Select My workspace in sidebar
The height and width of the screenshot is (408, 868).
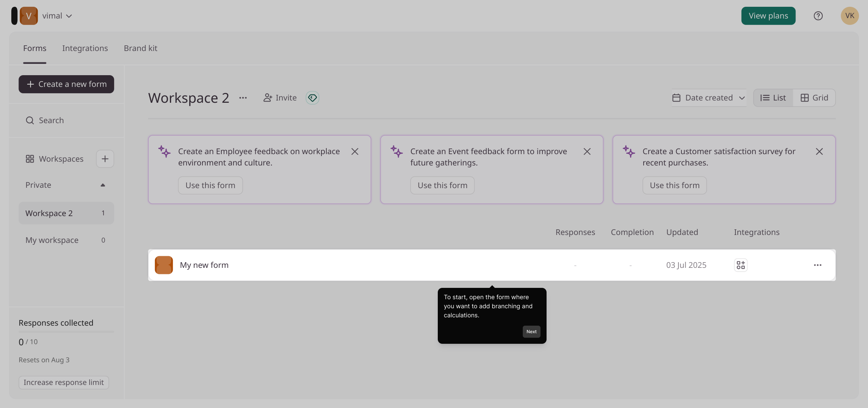click(66, 240)
